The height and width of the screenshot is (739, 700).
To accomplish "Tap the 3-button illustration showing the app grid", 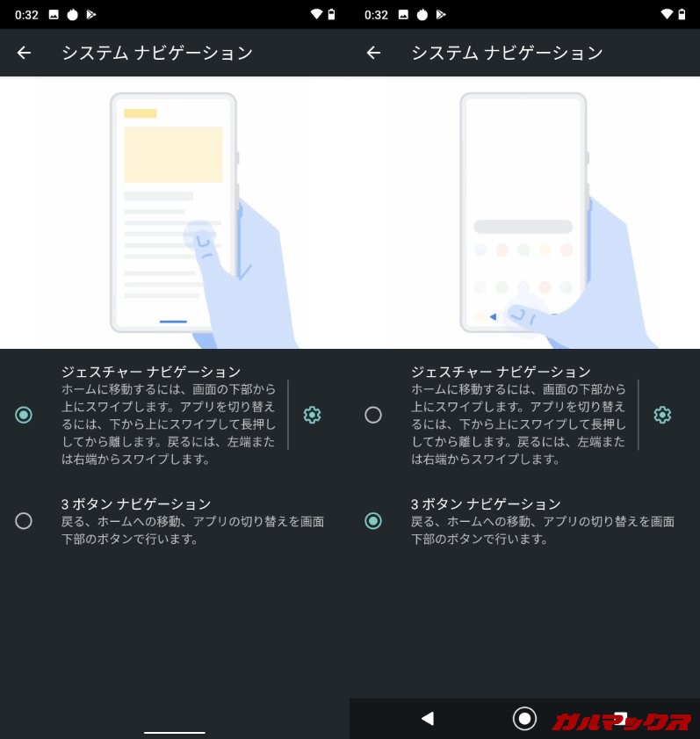I will point(524,213).
